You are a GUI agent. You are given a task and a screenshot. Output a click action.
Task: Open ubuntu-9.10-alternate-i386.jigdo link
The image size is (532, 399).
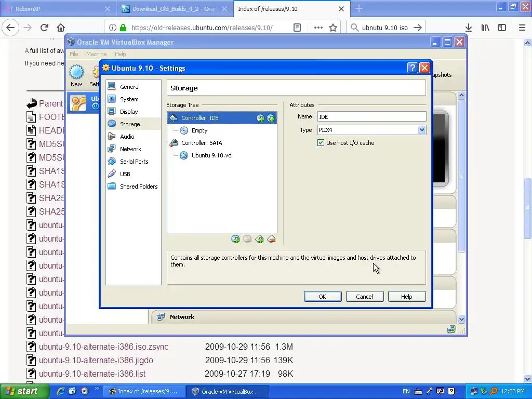click(x=96, y=361)
